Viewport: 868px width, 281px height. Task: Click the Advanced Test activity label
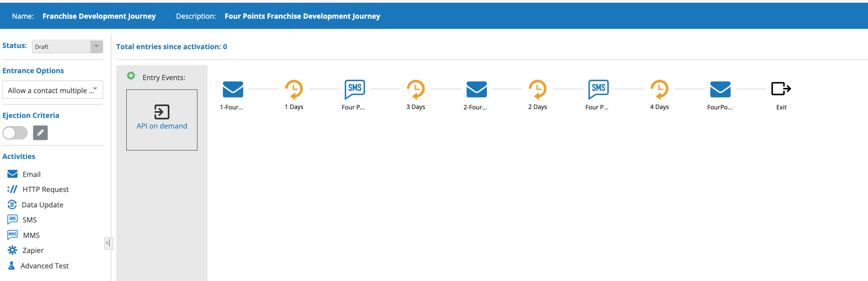[45, 266]
